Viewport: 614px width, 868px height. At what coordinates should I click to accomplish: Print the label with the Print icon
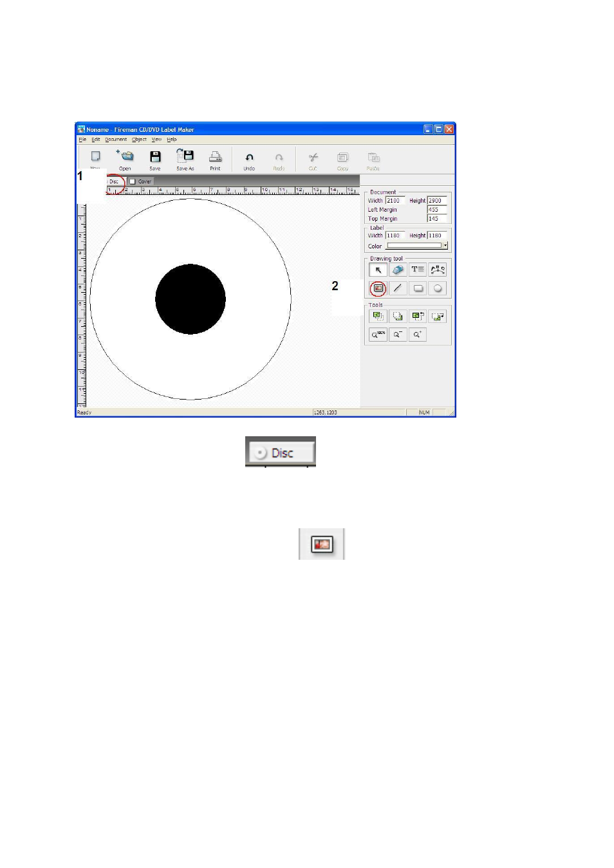(216, 156)
